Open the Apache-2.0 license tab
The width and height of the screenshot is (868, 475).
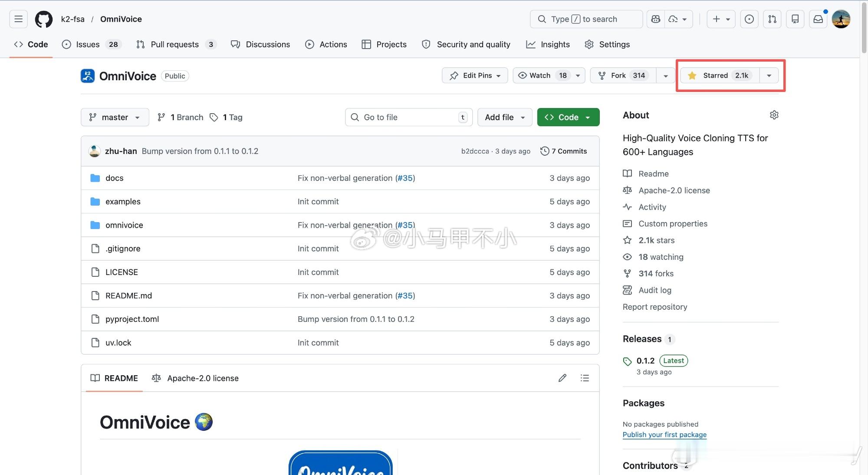pos(195,378)
